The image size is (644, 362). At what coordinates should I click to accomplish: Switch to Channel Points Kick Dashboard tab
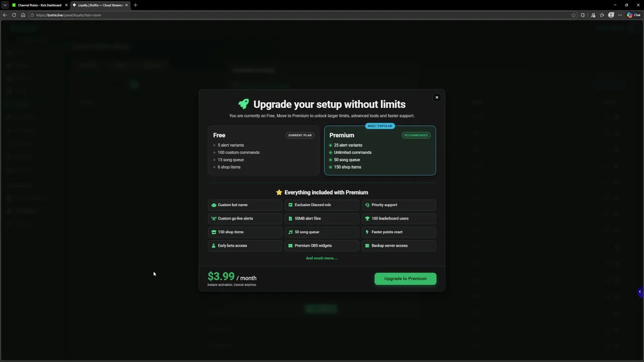39,5
